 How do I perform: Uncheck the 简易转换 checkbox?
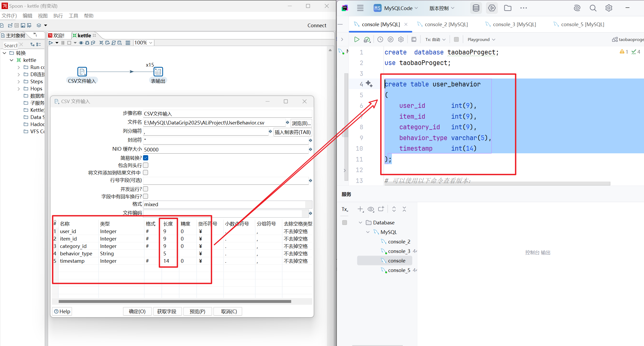[x=146, y=158]
